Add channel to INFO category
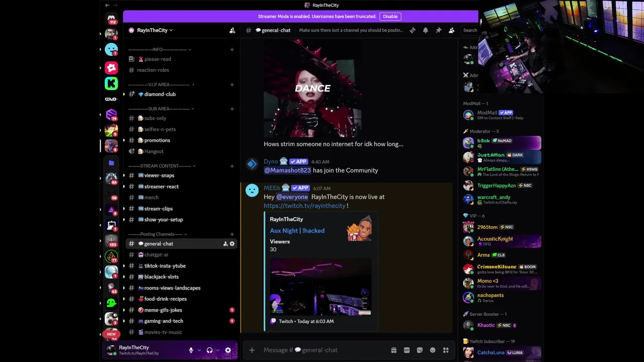 coord(232,49)
